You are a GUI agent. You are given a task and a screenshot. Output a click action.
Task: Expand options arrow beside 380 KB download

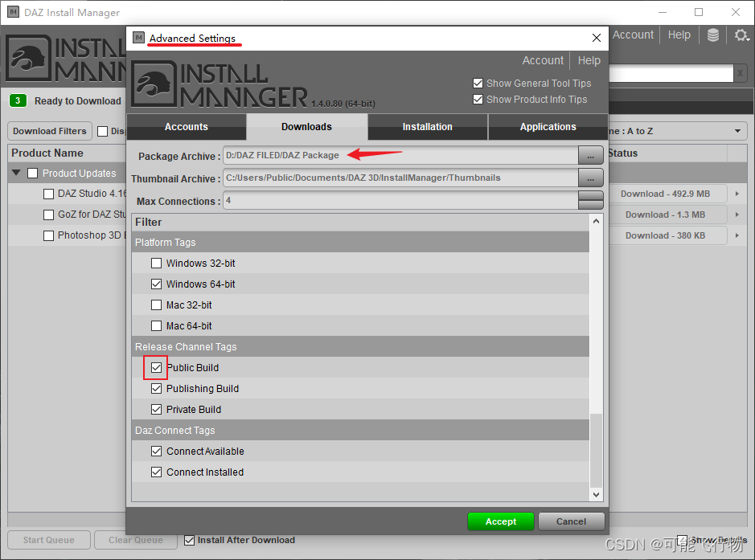[737, 235]
